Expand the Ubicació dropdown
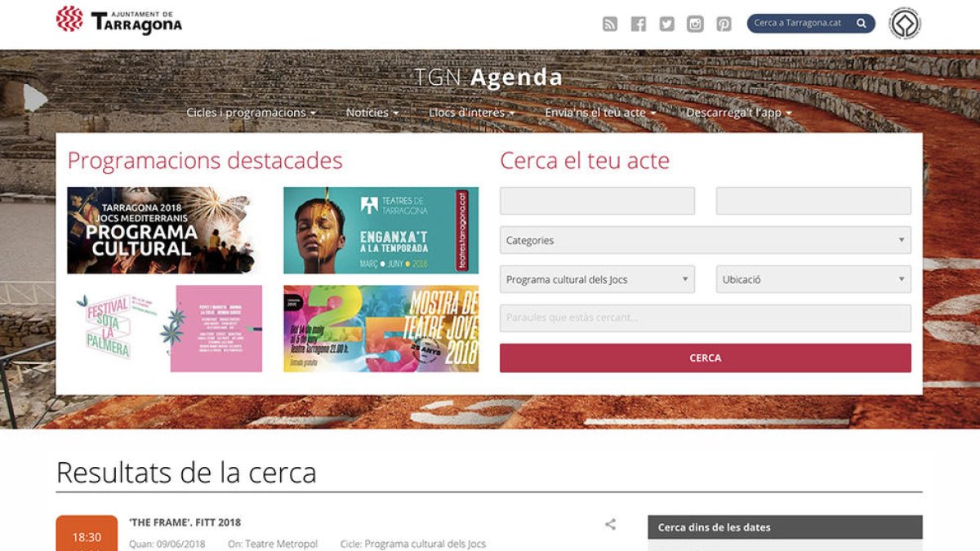Viewport: 980px width, 551px height. coord(813,279)
